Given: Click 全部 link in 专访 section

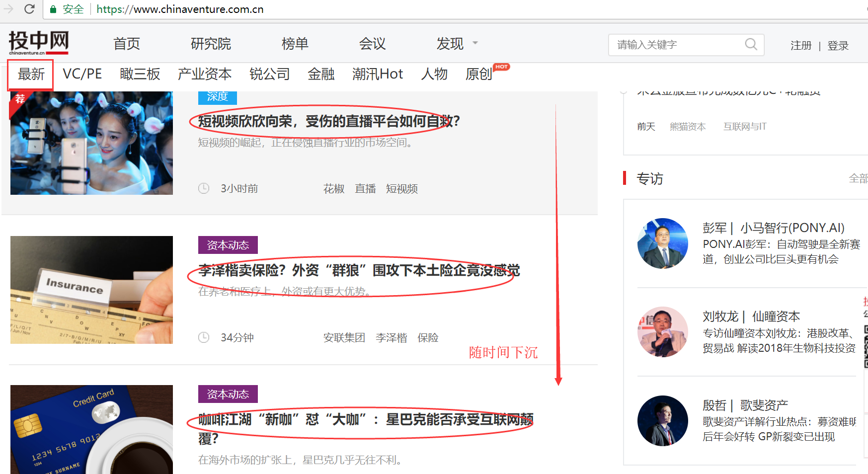Looking at the screenshot, I should point(858,178).
